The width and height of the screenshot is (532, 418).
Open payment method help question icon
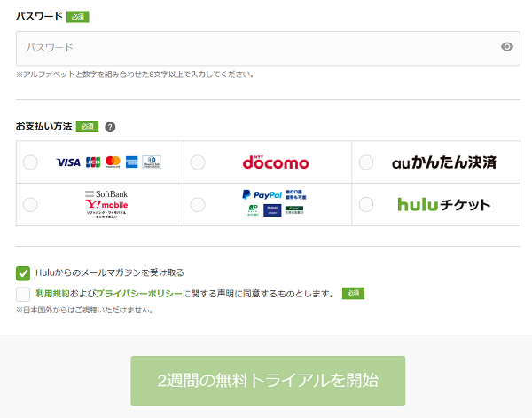(x=110, y=127)
